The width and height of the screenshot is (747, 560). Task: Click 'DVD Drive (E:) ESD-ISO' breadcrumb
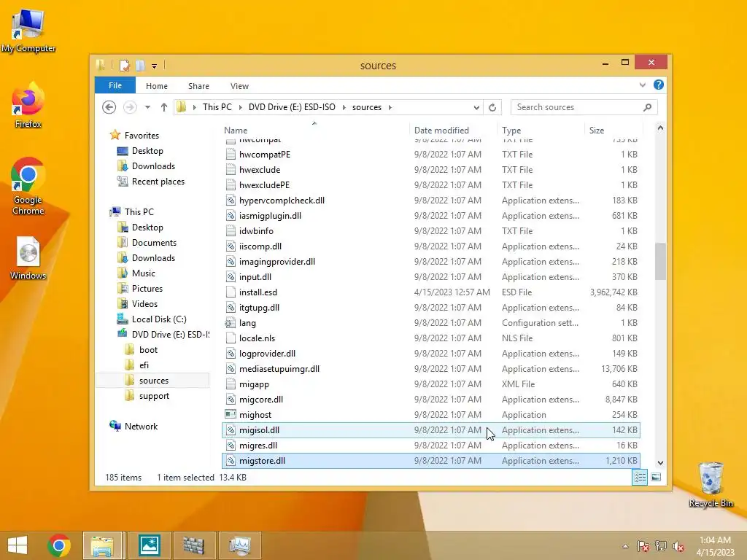[292, 107]
